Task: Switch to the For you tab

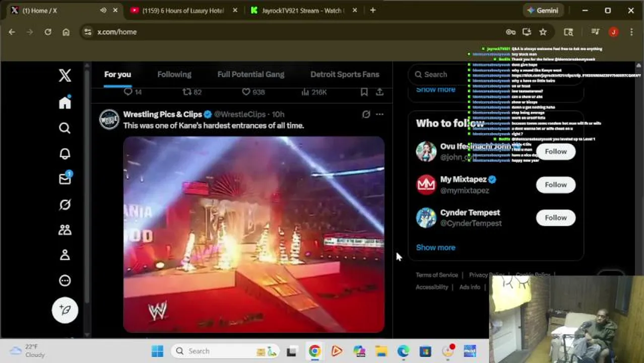Action: [117, 74]
